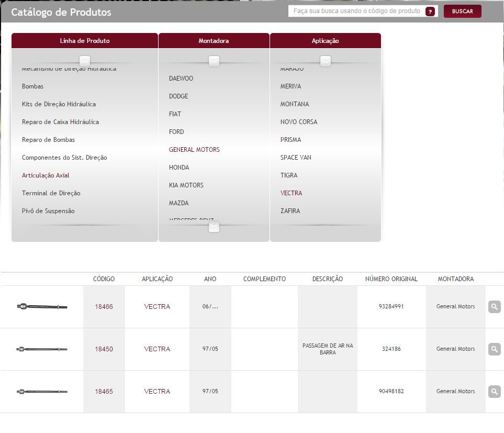This screenshot has height=433, width=504.
Task: Select GENERAL MOTORS manufacturer
Action: click(x=194, y=149)
